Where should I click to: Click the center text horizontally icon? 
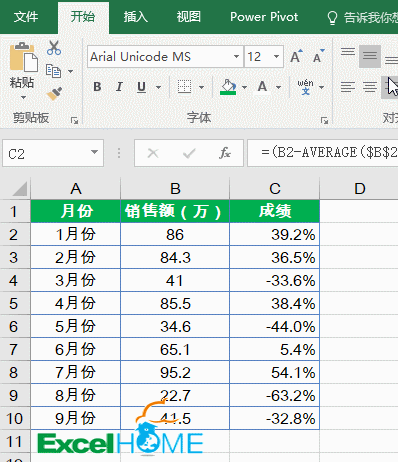(370, 87)
